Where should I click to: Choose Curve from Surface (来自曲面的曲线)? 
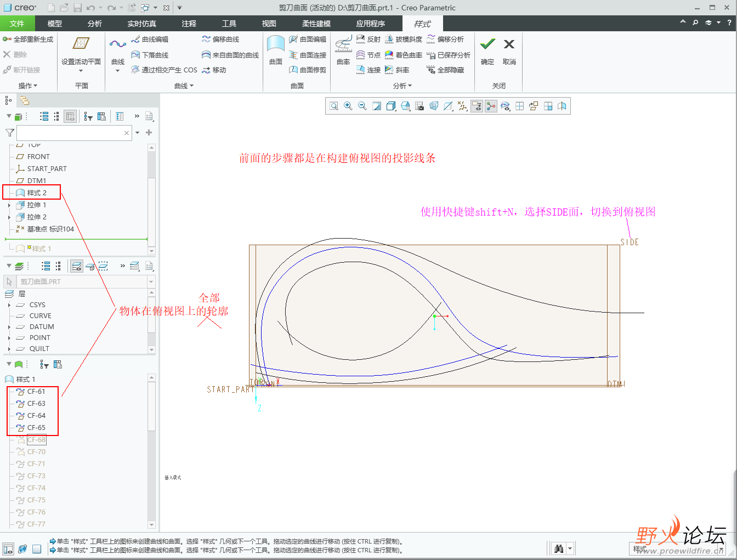(230, 55)
